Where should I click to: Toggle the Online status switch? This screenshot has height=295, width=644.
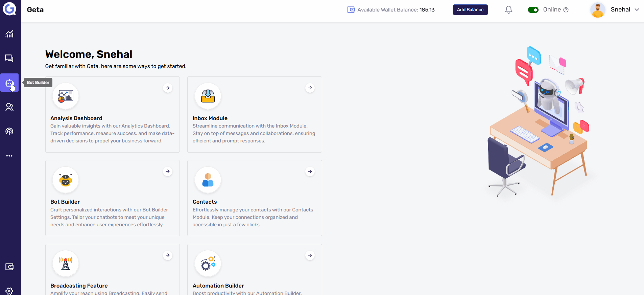pos(533,10)
